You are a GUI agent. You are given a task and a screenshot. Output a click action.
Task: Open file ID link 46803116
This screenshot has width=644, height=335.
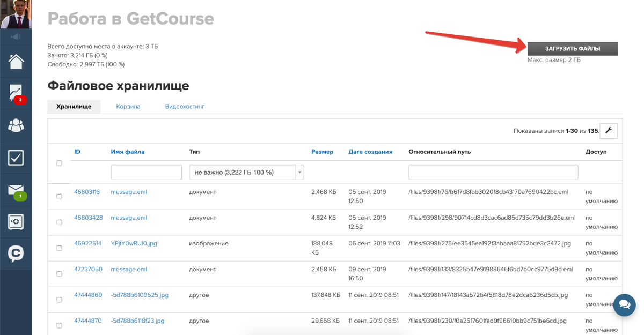tap(87, 192)
